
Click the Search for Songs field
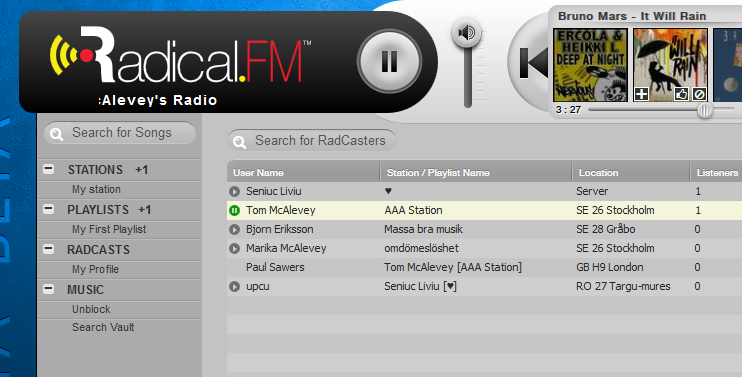(120, 133)
